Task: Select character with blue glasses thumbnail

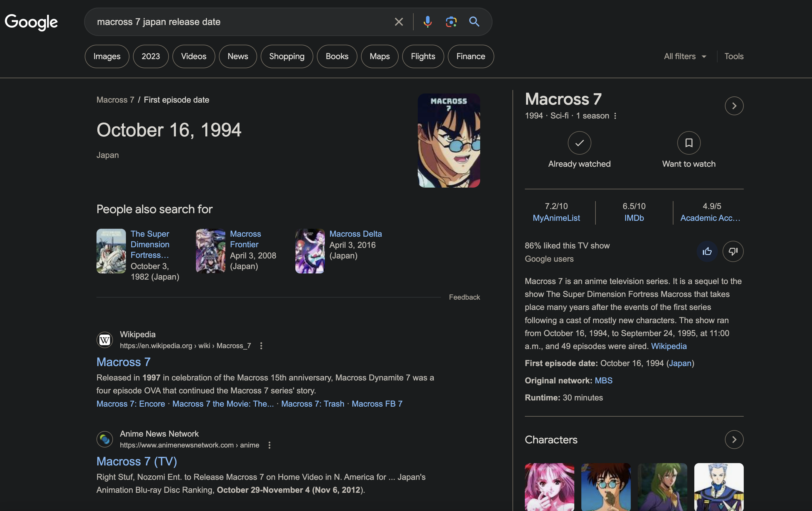Action: [606, 487]
